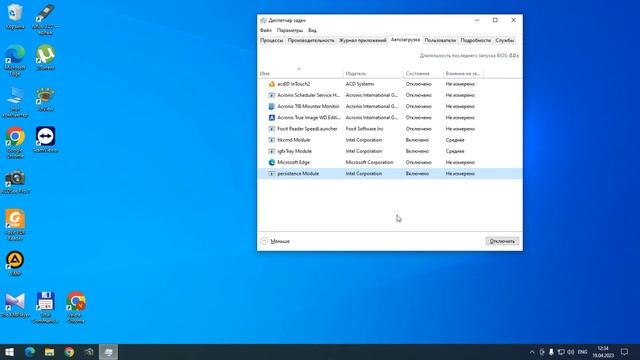Click the Task Manager taskbar button
Viewport: 640px width, 360px height.
point(109,352)
